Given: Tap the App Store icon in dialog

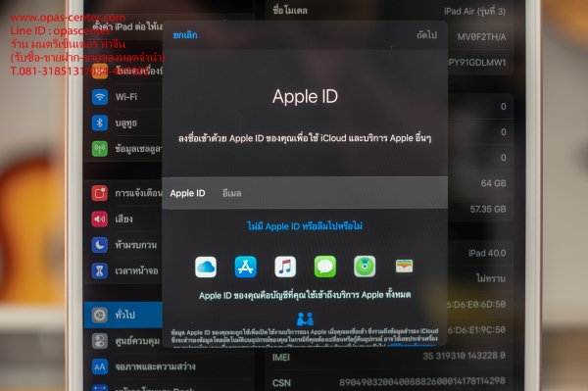Looking at the screenshot, I should pos(246,267).
